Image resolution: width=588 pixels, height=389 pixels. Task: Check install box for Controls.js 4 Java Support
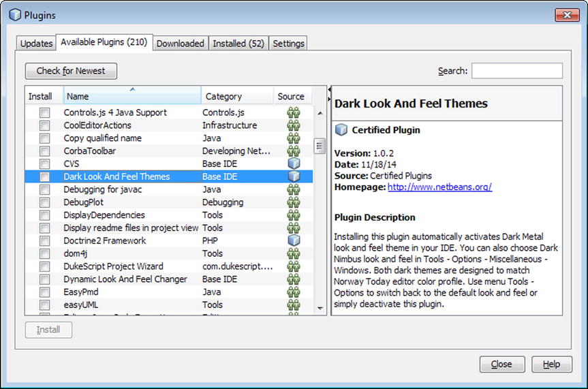pos(44,112)
